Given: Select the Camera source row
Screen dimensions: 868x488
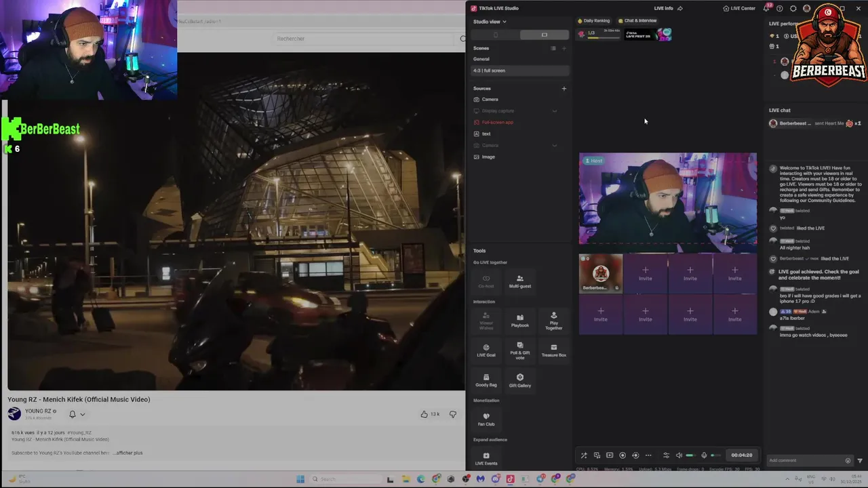Looking at the screenshot, I should [520, 99].
